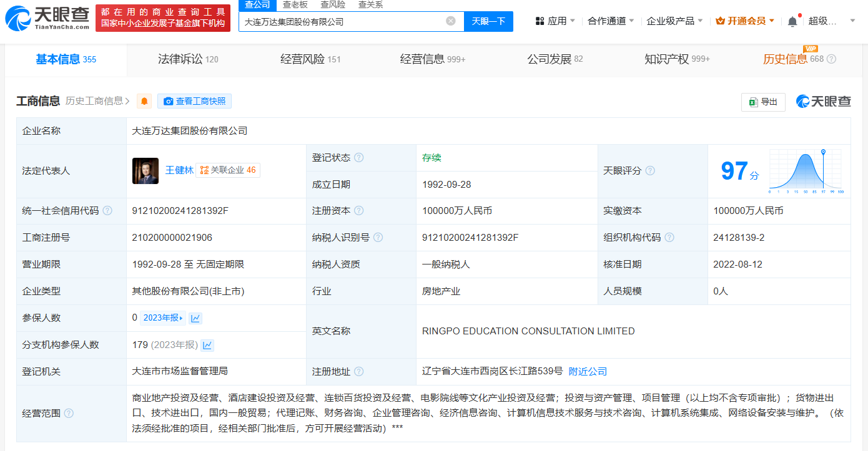Clear the search box with X icon
Viewport: 868px width, 451px height.
(450, 21)
